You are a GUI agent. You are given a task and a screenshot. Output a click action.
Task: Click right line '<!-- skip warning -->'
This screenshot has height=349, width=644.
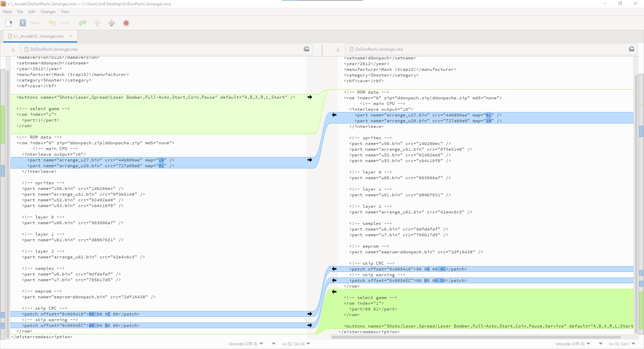tap(377, 275)
